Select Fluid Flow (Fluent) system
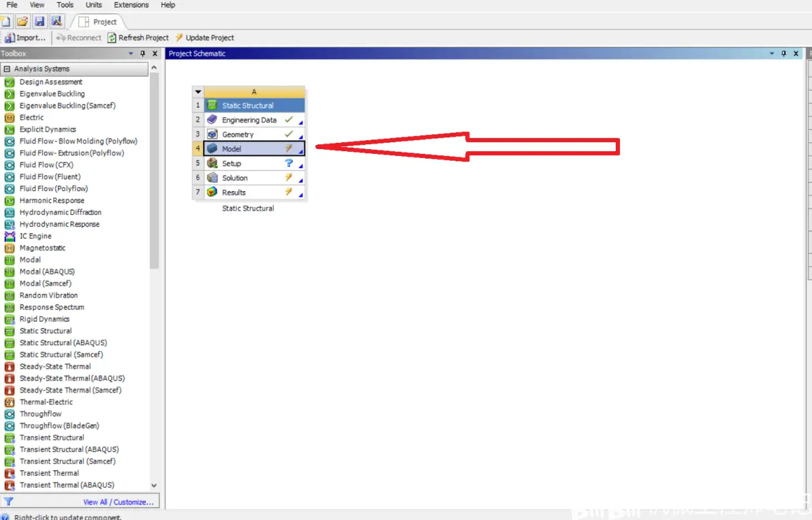 coord(50,177)
